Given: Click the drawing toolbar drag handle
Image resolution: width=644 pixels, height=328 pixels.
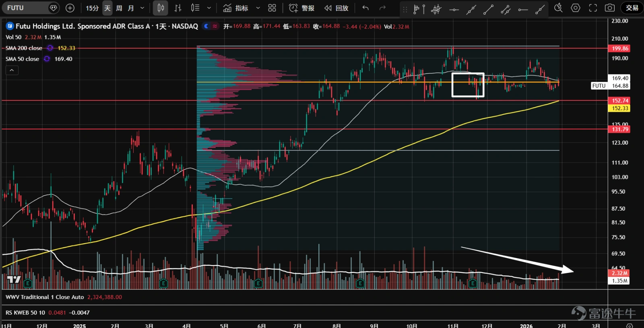Looking at the screenshot, I should coord(405,9).
